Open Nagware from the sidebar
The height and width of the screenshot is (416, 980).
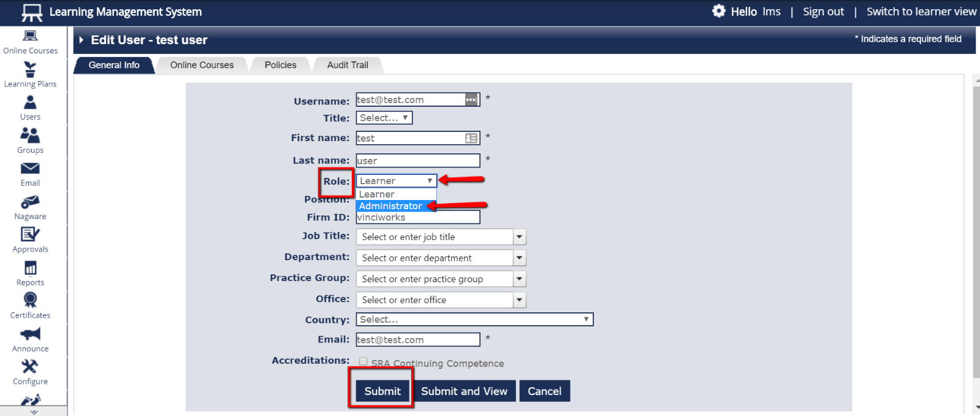(x=30, y=207)
